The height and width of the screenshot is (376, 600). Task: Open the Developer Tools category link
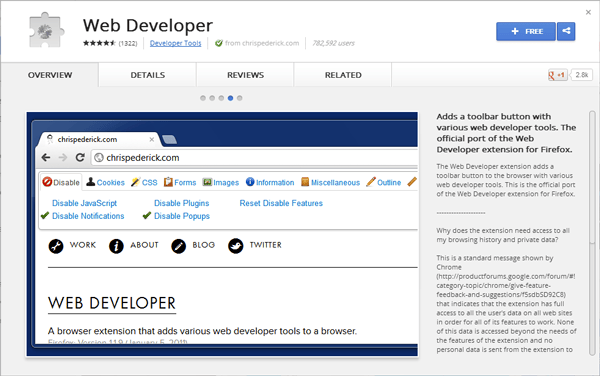pos(175,43)
